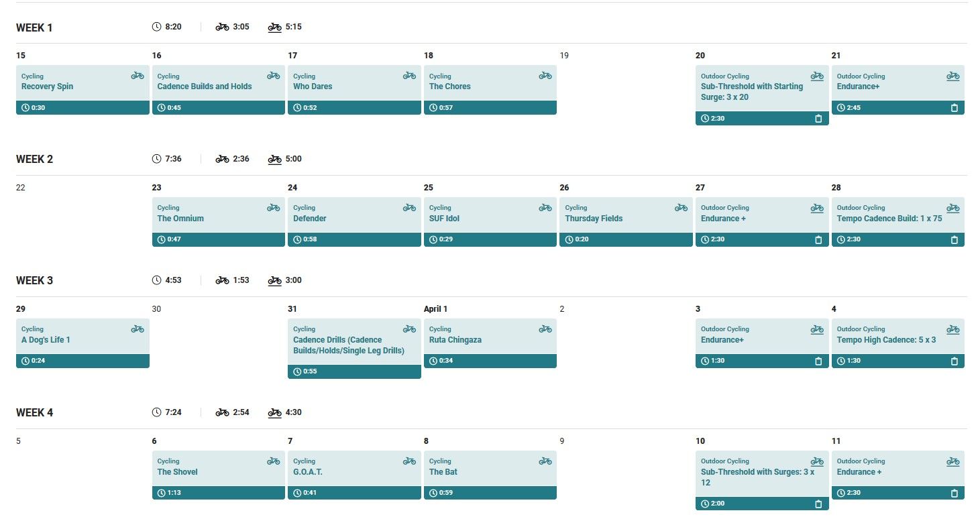Click the bike icon on G.O.A.T. card
980x523 pixels.
click(x=409, y=461)
